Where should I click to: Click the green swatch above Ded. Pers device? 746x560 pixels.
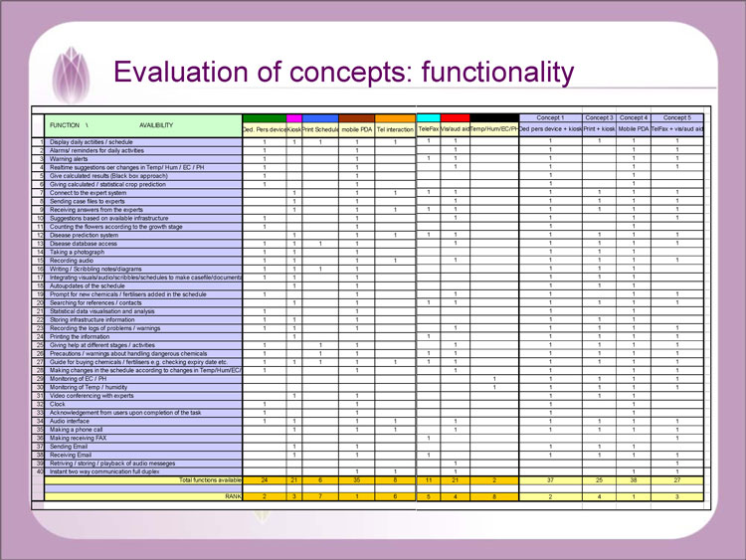(x=264, y=118)
